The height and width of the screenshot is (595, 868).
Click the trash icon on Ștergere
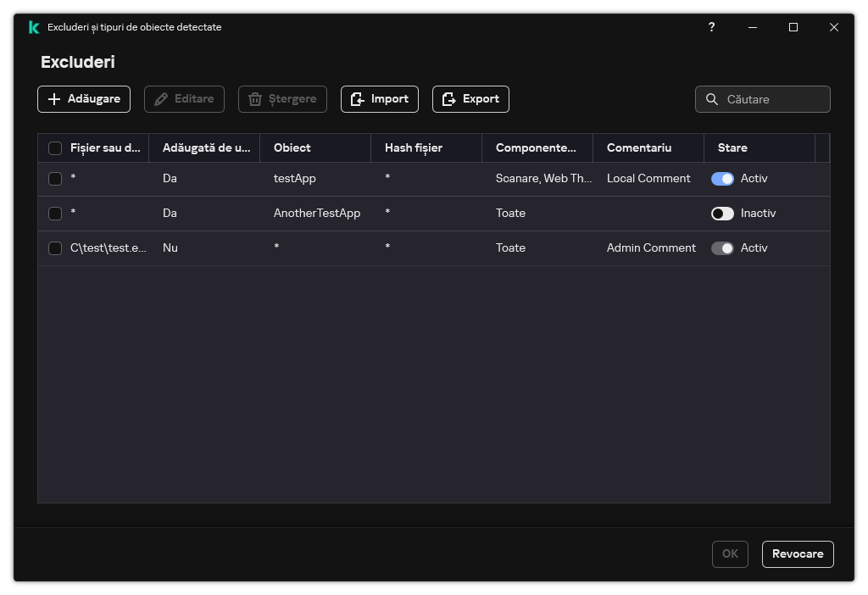(255, 99)
